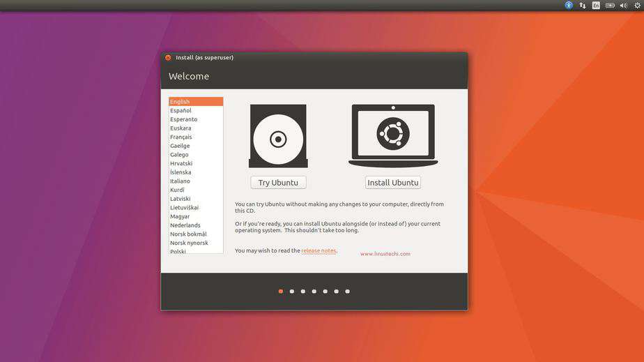Open the system settings gear menu
644x362 pixels.
[638, 6]
